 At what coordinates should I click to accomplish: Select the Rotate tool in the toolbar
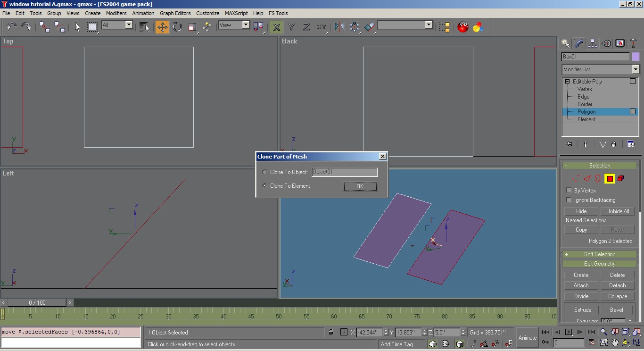pos(177,27)
